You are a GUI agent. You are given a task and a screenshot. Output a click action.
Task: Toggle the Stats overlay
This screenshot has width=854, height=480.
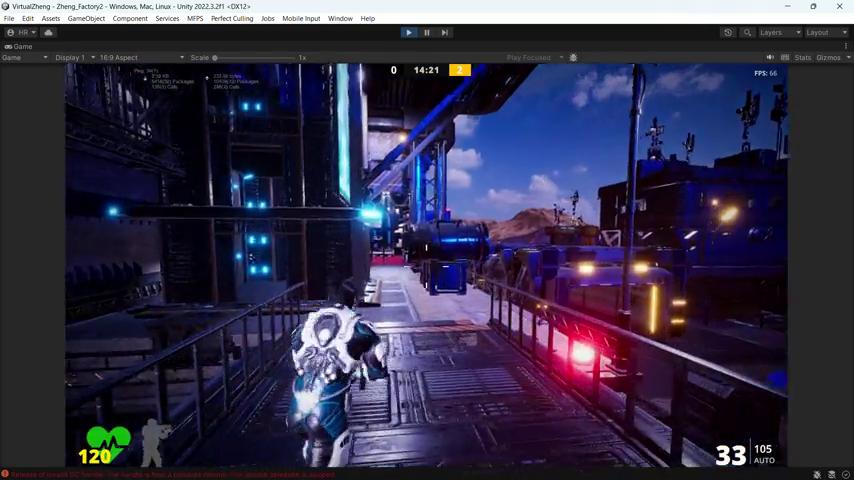(x=802, y=58)
